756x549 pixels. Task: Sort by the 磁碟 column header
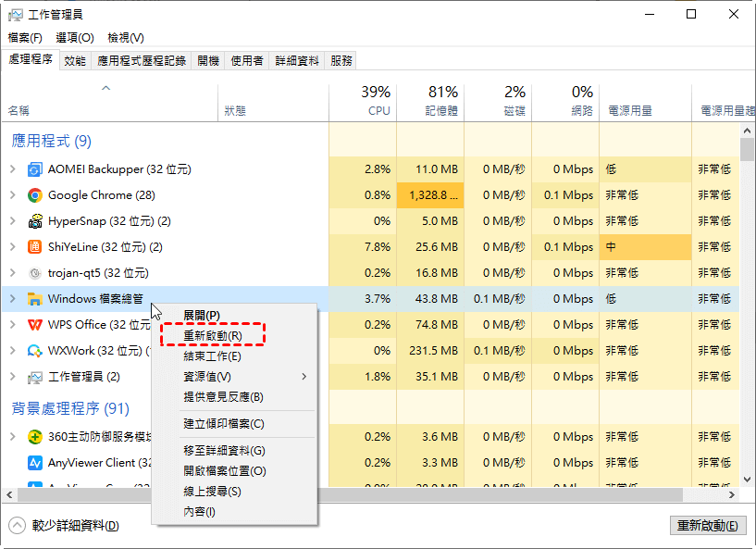click(498, 102)
